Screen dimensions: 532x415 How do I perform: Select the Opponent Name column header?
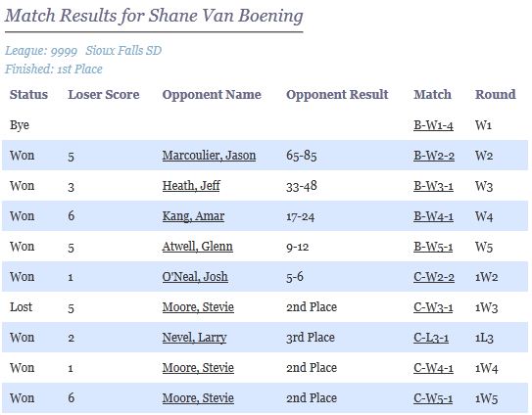coord(212,95)
